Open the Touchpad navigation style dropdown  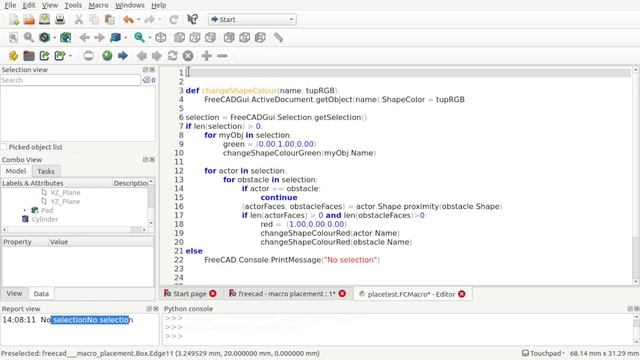pos(543,353)
